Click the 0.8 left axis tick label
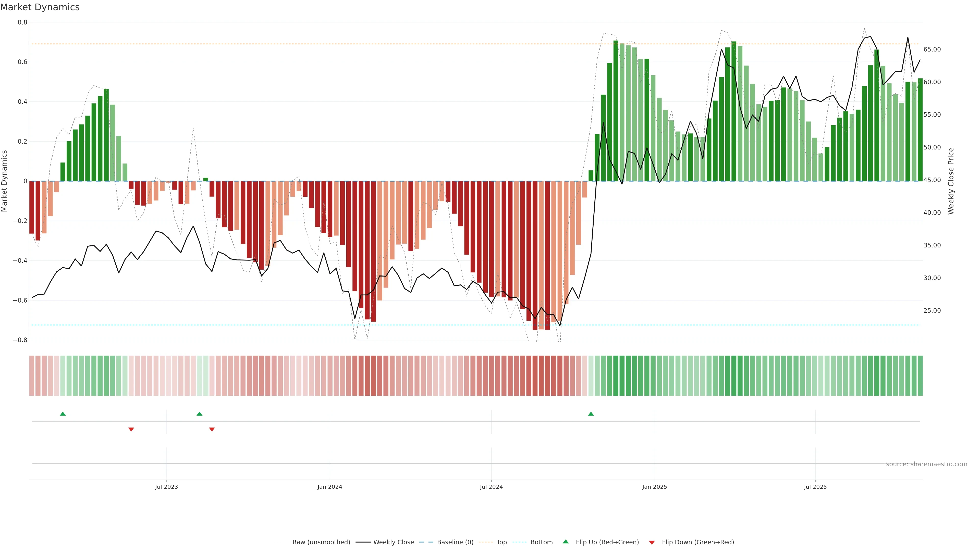The height and width of the screenshot is (551, 980). click(x=22, y=22)
